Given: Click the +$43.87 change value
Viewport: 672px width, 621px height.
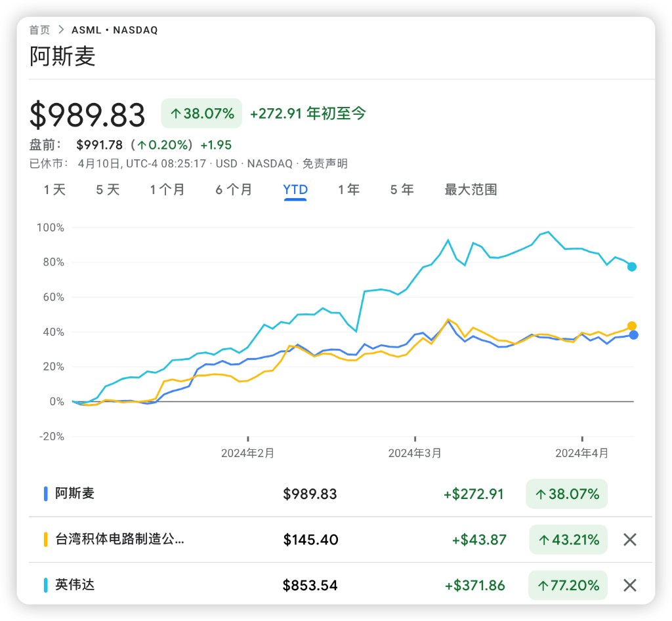Looking at the screenshot, I should tap(479, 540).
